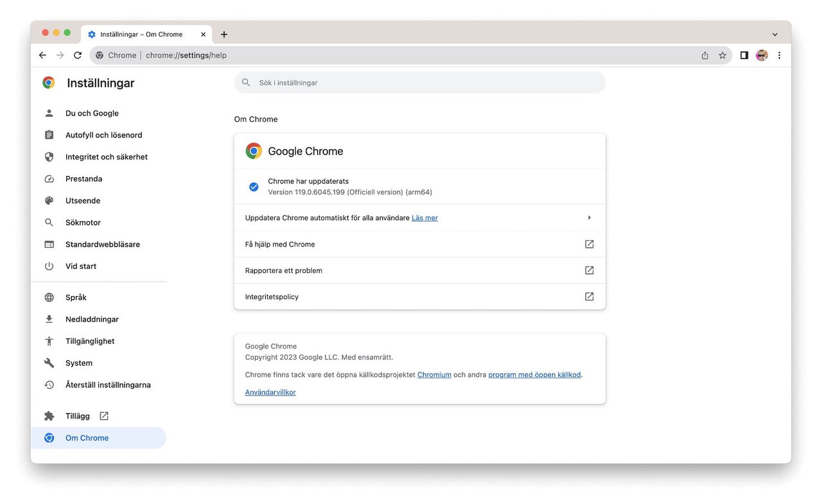Expand Uppdatera Chrome automatiskt för alla användare
Image resolution: width=822 pixels, height=504 pixels.
point(589,217)
